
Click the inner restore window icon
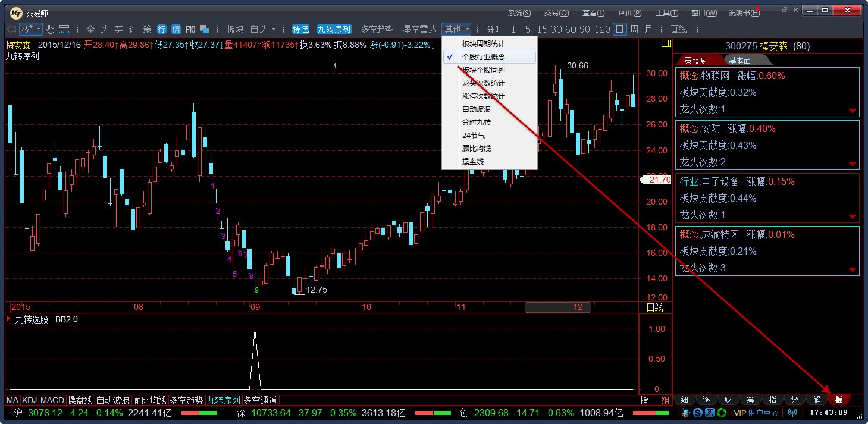[785, 10]
